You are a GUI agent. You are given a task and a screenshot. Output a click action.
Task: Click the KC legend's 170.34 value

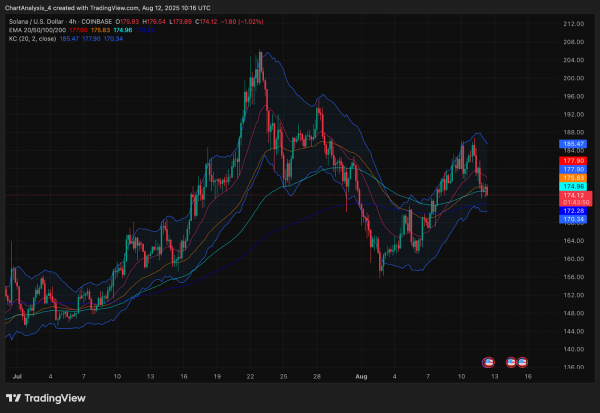click(114, 39)
